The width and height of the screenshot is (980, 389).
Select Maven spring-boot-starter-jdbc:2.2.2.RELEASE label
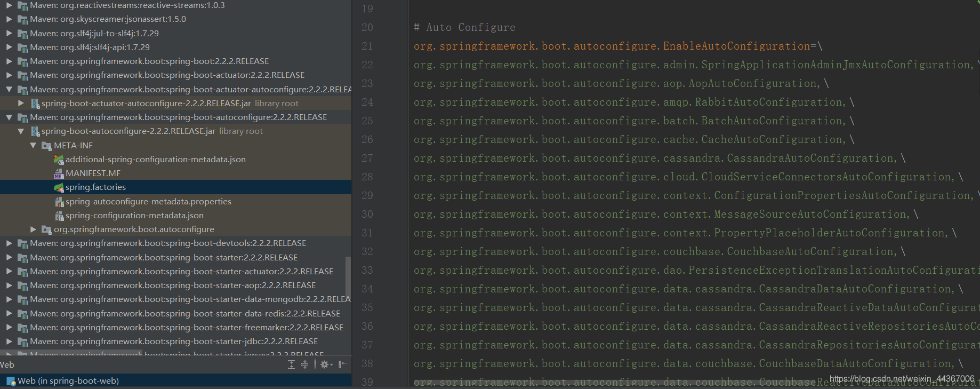tap(174, 342)
